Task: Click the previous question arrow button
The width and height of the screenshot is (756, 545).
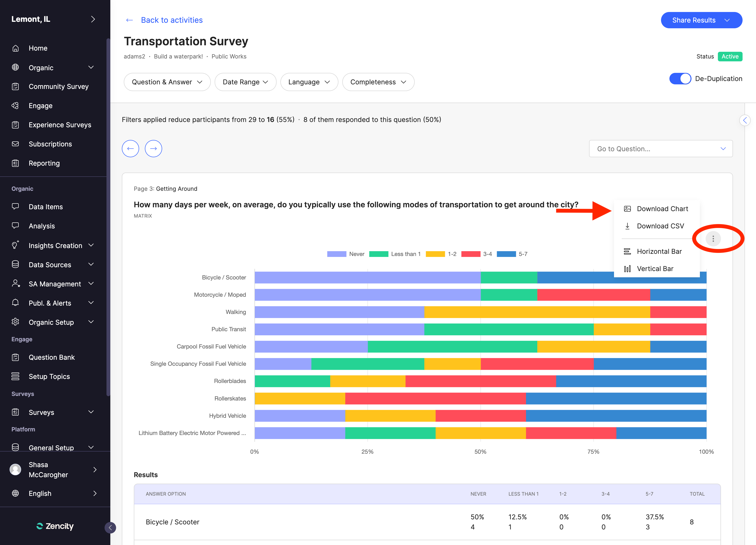Action: coord(130,149)
